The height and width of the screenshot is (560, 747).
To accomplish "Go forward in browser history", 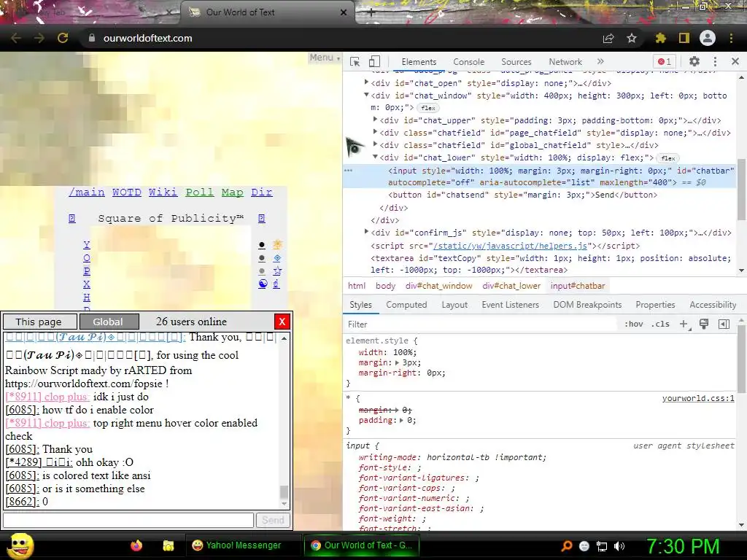I will (x=39, y=38).
